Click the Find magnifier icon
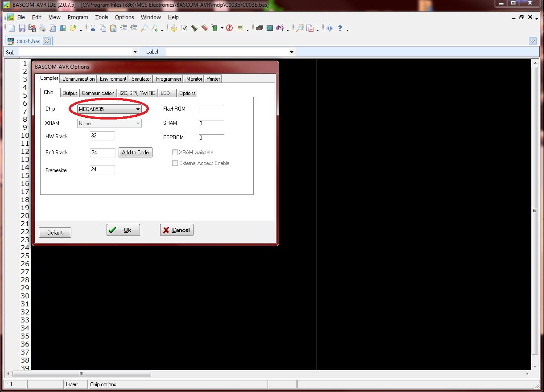The height and width of the screenshot is (392, 544). point(144,29)
